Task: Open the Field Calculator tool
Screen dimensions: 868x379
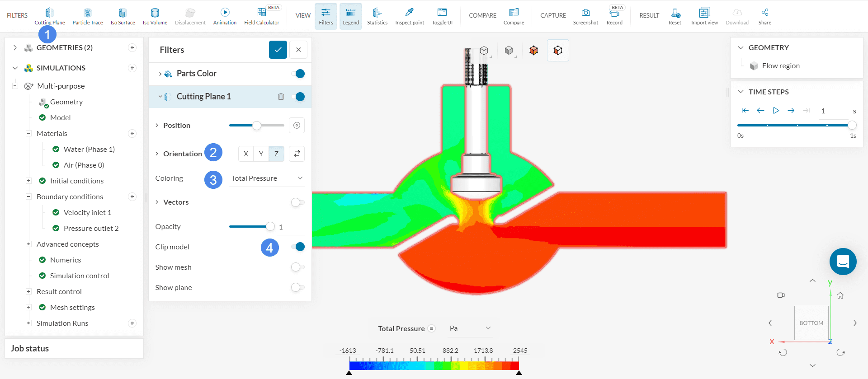Action: pos(261,16)
